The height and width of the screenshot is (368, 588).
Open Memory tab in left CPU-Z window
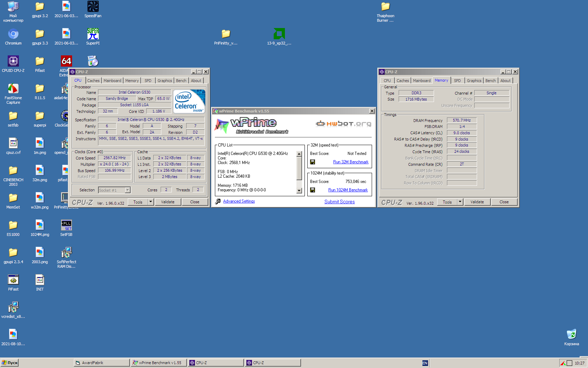[x=132, y=81]
